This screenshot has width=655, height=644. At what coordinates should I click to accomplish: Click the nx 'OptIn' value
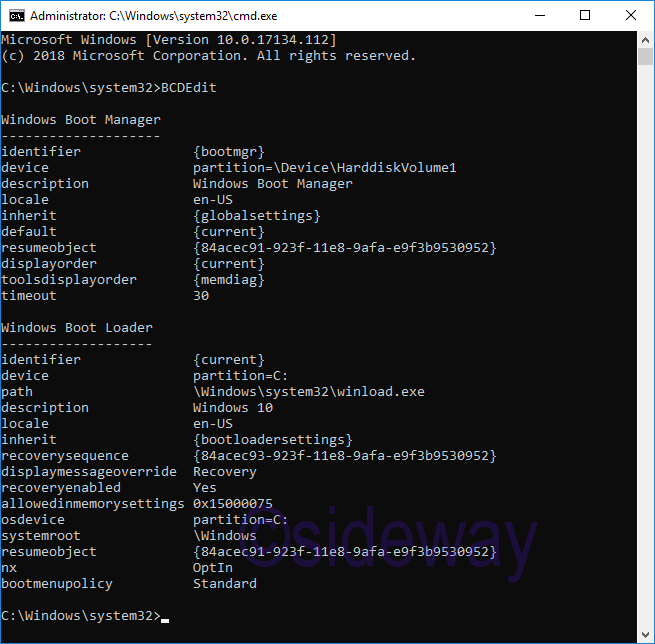(213, 568)
